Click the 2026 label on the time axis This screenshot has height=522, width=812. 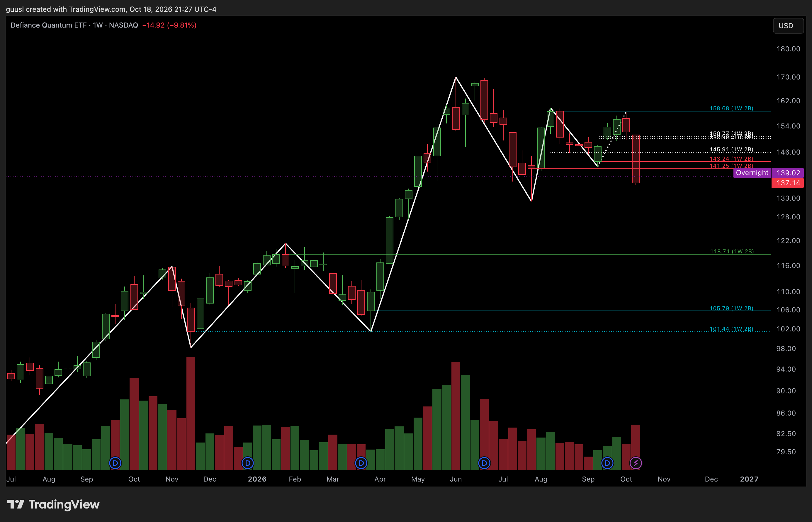coord(257,479)
